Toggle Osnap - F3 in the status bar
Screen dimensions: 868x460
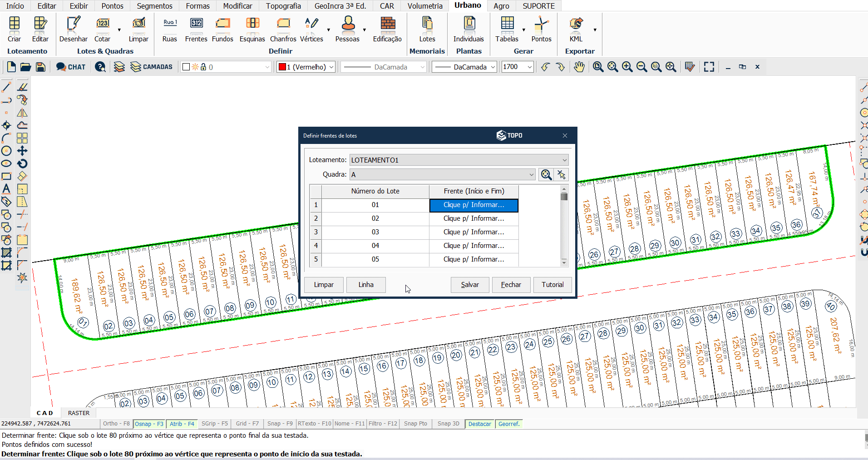point(149,424)
